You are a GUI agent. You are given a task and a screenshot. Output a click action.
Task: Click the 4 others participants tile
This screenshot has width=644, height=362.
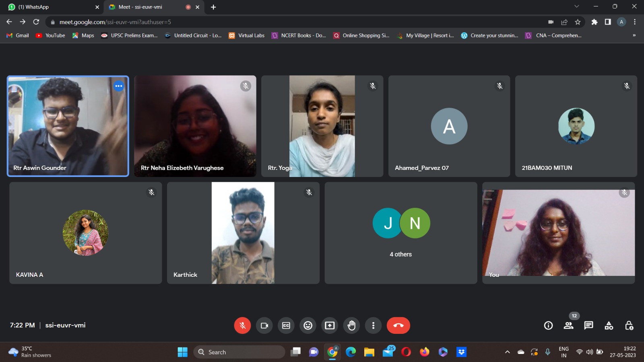click(x=401, y=233)
